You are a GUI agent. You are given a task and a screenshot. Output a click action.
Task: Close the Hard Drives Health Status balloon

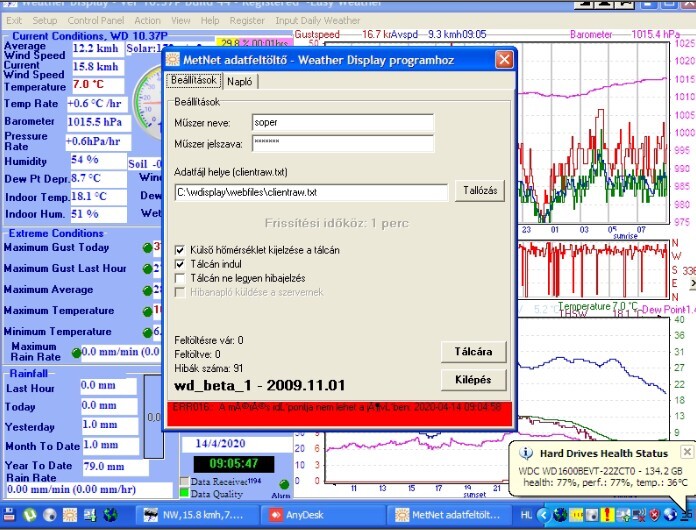(x=687, y=453)
